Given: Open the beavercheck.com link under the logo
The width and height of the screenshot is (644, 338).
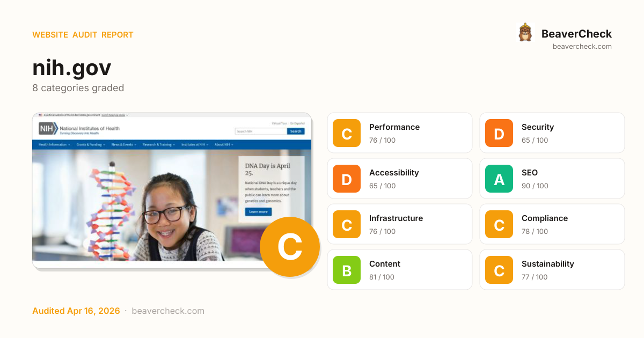Looking at the screenshot, I should [x=582, y=47].
